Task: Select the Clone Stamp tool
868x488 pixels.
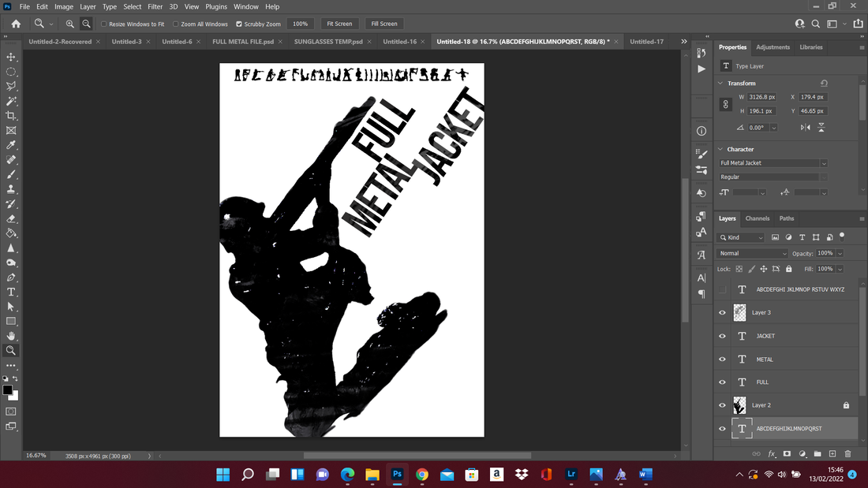Action: point(11,189)
